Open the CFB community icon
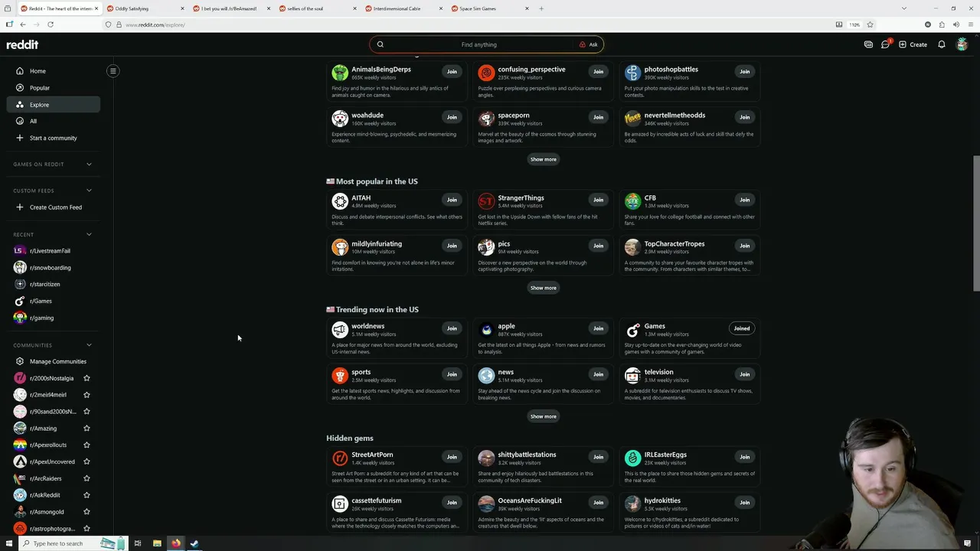Viewport: 980px width, 551px height. coord(632,201)
